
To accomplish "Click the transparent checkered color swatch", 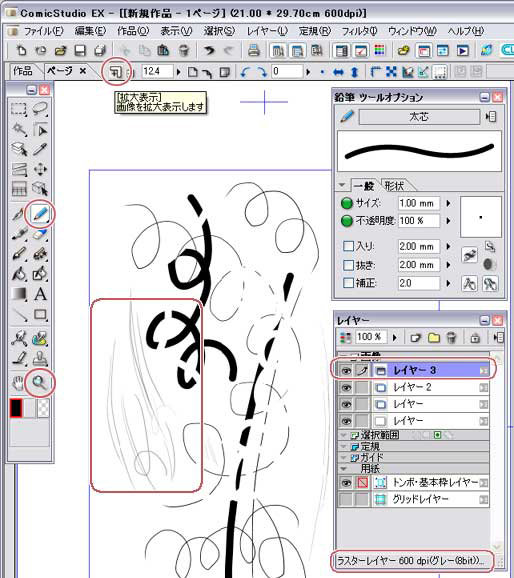I will click(43, 408).
